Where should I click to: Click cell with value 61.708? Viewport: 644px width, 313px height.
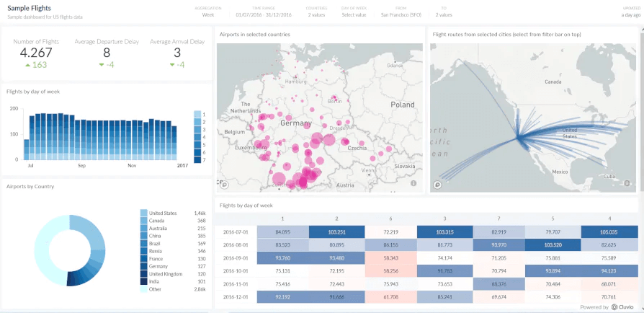[x=390, y=297]
